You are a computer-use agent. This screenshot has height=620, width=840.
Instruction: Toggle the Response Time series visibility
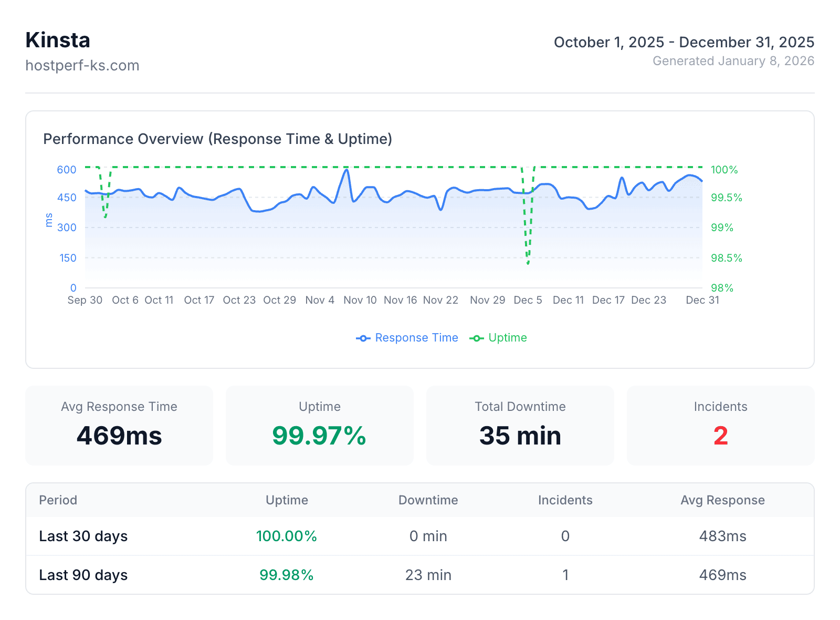point(407,338)
